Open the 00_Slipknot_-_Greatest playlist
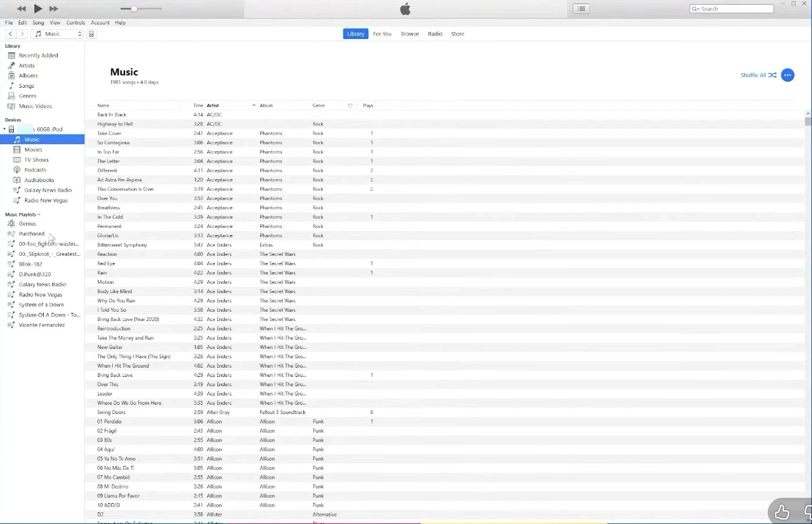The width and height of the screenshot is (812, 524). [x=49, y=254]
